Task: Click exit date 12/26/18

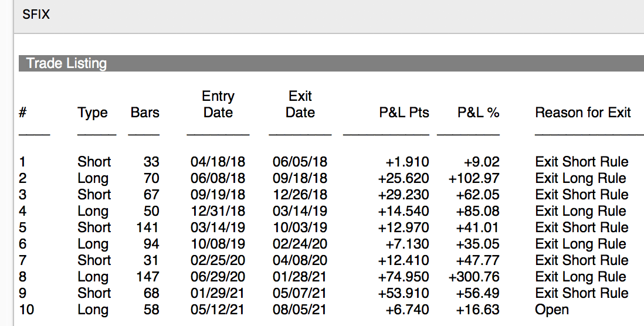Action: tap(300, 195)
